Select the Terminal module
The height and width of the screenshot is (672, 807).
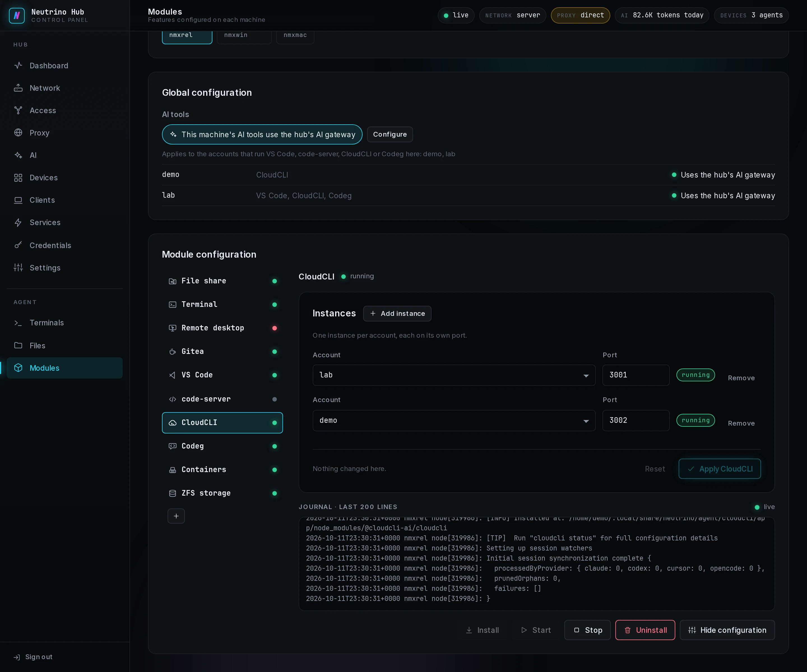click(222, 305)
